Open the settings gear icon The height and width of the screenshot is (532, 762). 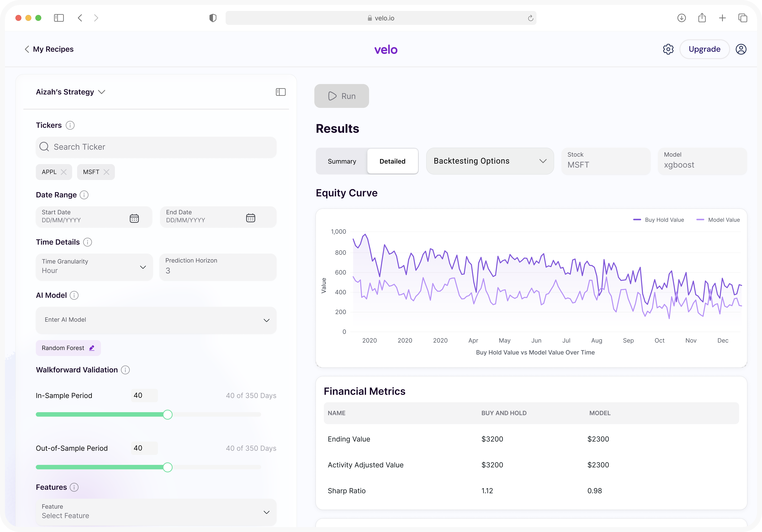tap(668, 49)
